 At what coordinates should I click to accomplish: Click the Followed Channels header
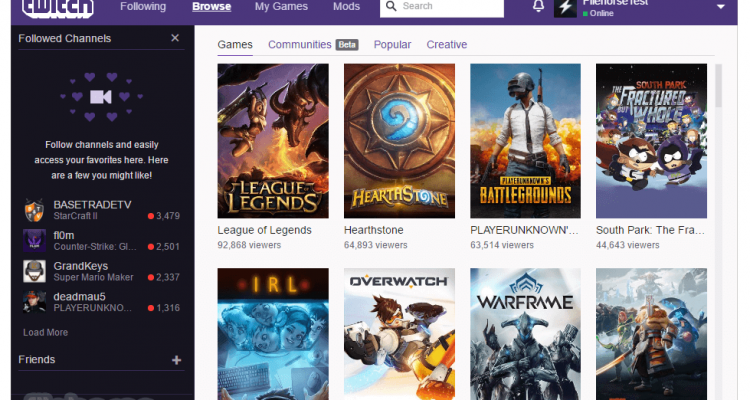[x=65, y=38]
